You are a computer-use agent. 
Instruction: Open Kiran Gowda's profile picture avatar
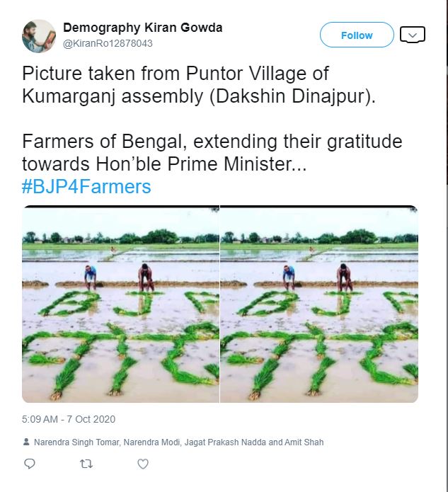coord(38,35)
